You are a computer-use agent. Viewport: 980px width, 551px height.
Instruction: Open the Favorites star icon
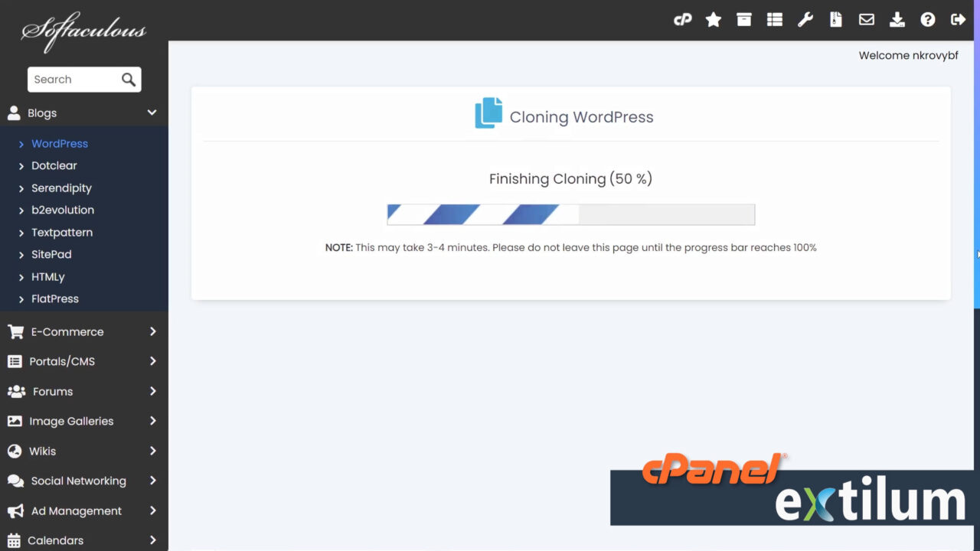coord(713,19)
